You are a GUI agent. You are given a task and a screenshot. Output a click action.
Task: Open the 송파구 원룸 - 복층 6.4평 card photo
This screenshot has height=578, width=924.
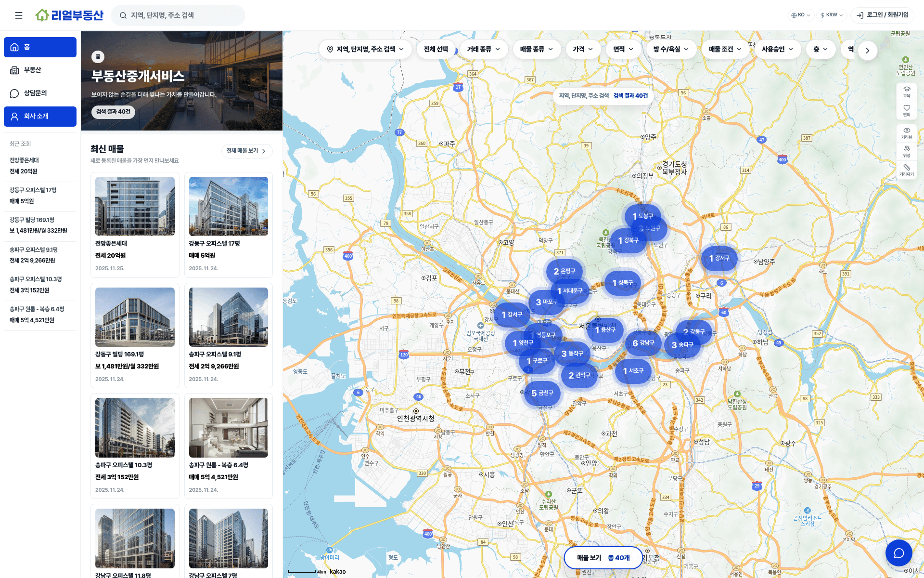229,428
